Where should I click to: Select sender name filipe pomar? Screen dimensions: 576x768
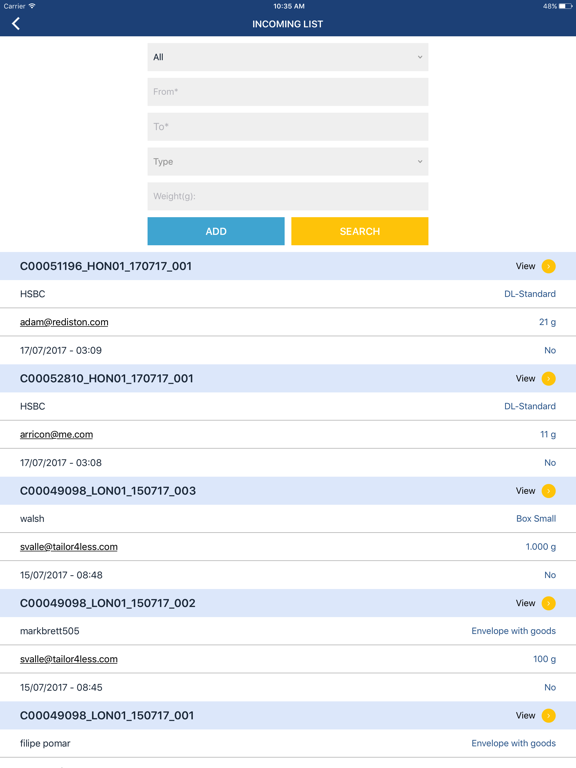[45, 744]
